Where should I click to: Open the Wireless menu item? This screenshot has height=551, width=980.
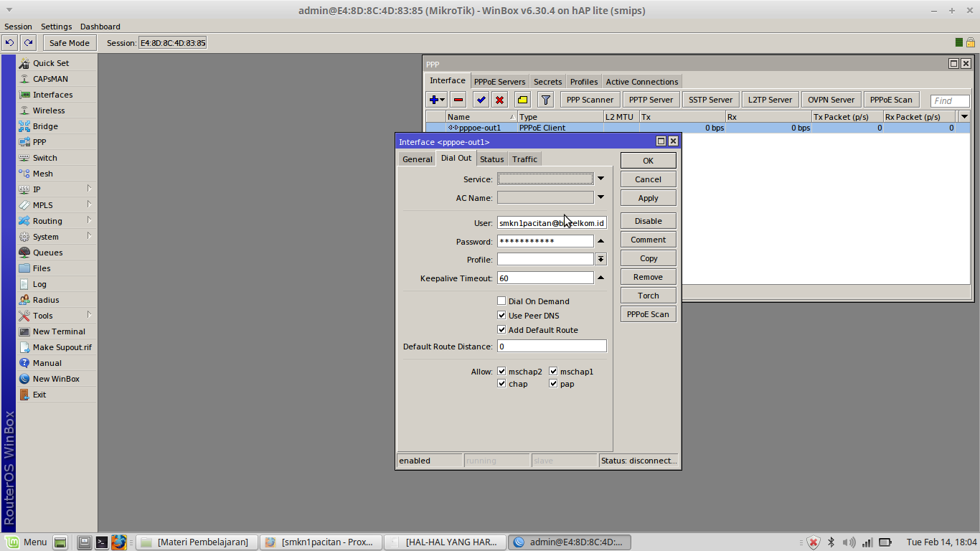(49, 110)
